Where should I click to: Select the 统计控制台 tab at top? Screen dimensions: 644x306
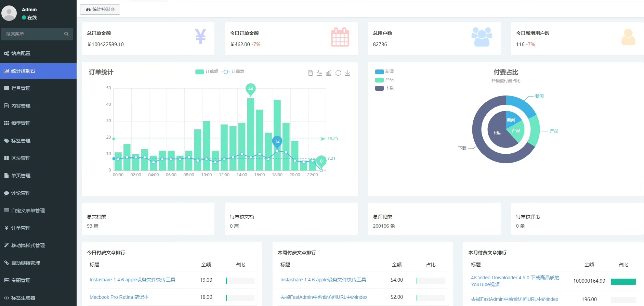(100, 10)
